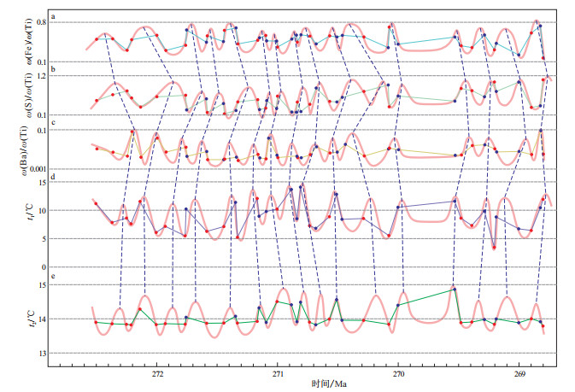This screenshot has width=575, height=392.
Task: Click the 0.1 tick value in panel b
Action: tap(42, 115)
